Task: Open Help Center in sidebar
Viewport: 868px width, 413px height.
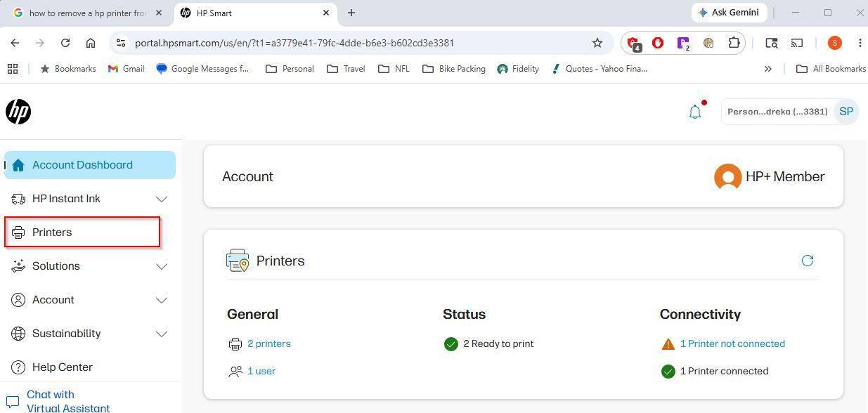Action: pyautogui.click(x=90, y=367)
